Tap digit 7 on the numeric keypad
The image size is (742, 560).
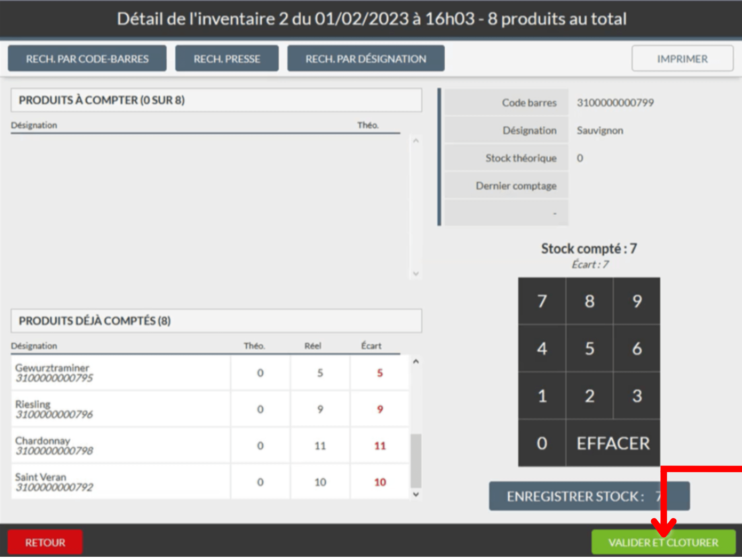click(x=542, y=301)
